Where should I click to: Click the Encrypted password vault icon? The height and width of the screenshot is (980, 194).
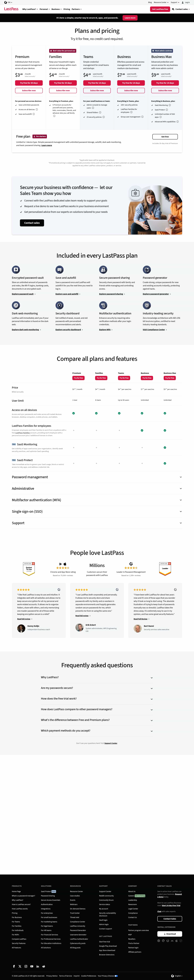coord(16,270)
